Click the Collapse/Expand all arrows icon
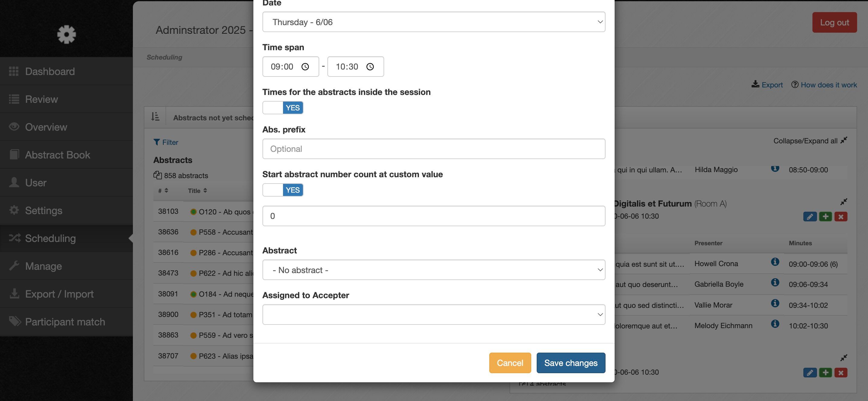The width and height of the screenshot is (868, 401). (x=844, y=140)
